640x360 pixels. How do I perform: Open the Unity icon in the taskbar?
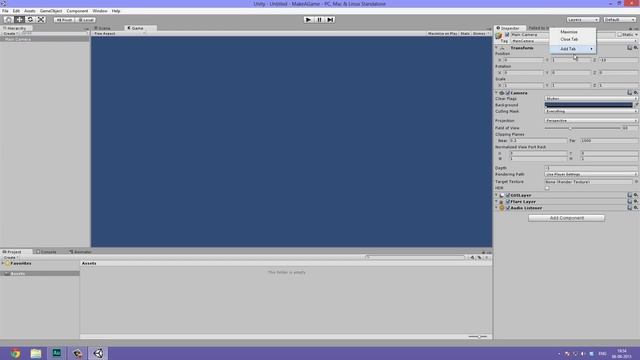pos(98,353)
